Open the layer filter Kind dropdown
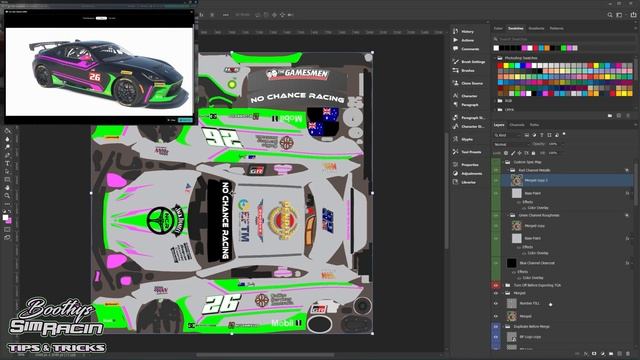 tap(508, 135)
